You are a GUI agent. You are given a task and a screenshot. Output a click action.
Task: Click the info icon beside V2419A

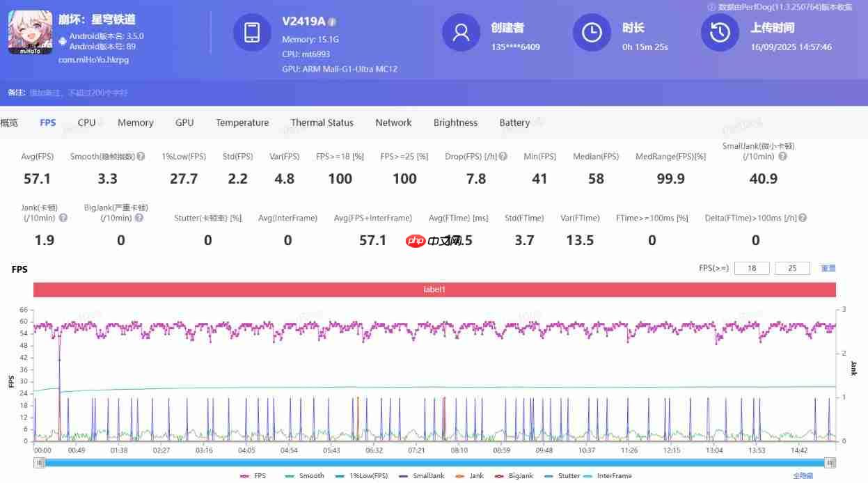[x=334, y=22]
